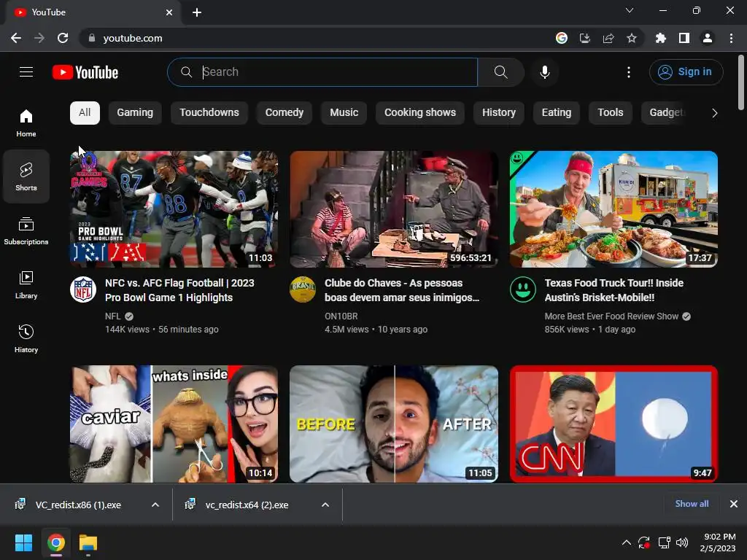This screenshot has width=747, height=560.
Task: Reload the YouTube page
Action: pos(63,38)
